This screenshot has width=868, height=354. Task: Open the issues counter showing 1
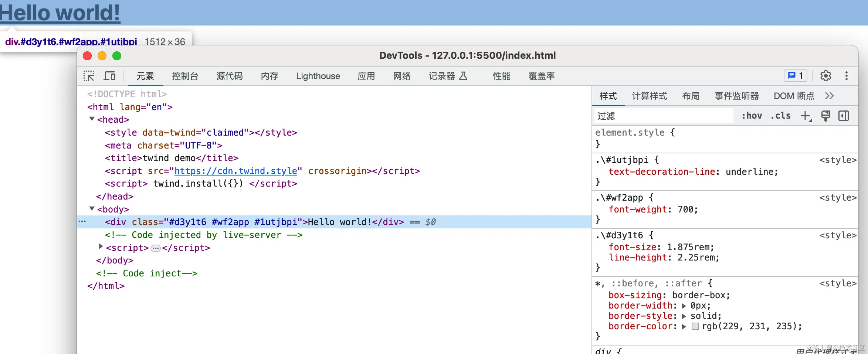[796, 76]
